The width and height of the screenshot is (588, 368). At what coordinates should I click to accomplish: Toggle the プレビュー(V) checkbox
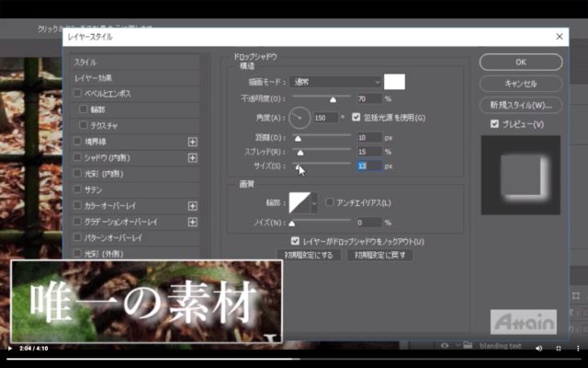coord(494,124)
